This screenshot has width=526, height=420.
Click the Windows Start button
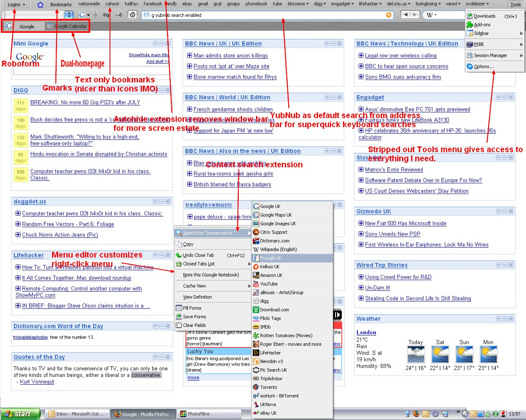[x=20, y=414]
